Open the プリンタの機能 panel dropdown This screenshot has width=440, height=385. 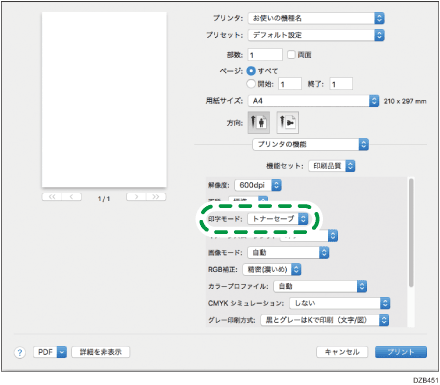310,144
